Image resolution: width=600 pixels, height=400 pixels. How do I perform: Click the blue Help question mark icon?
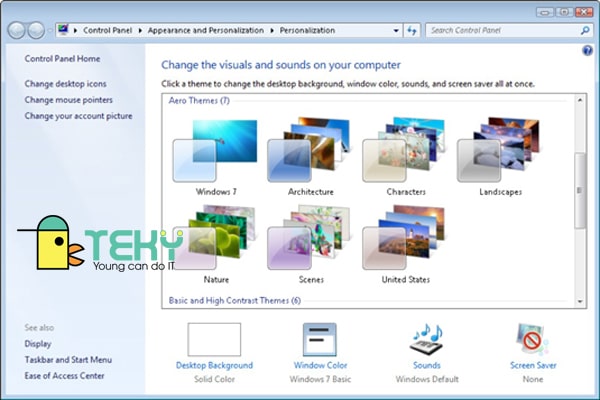coord(587,51)
